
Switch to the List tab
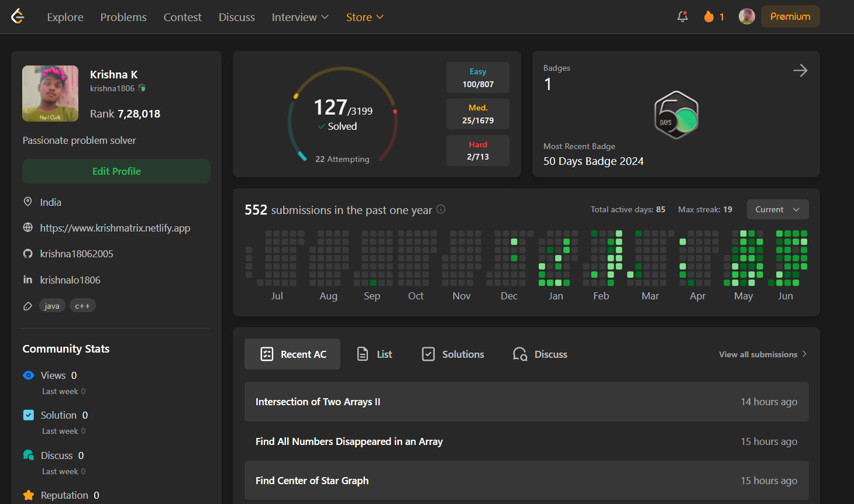(x=374, y=354)
